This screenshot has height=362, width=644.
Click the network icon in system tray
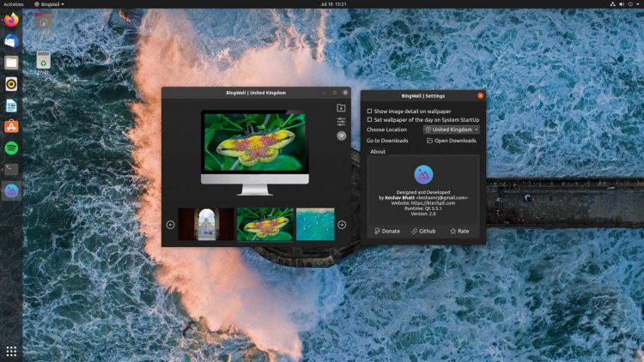click(x=612, y=4)
